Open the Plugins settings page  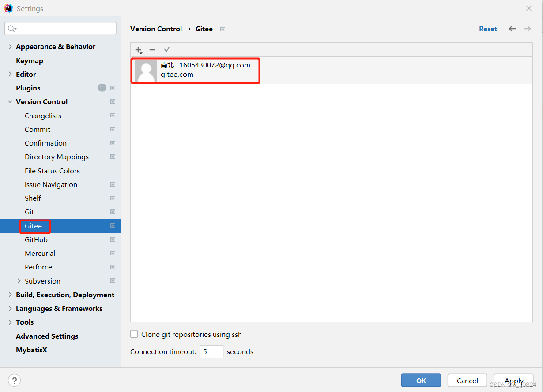[28, 88]
